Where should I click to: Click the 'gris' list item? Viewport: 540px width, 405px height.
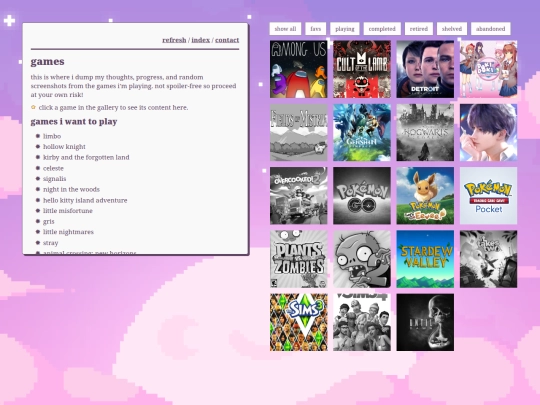coord(49,221)
